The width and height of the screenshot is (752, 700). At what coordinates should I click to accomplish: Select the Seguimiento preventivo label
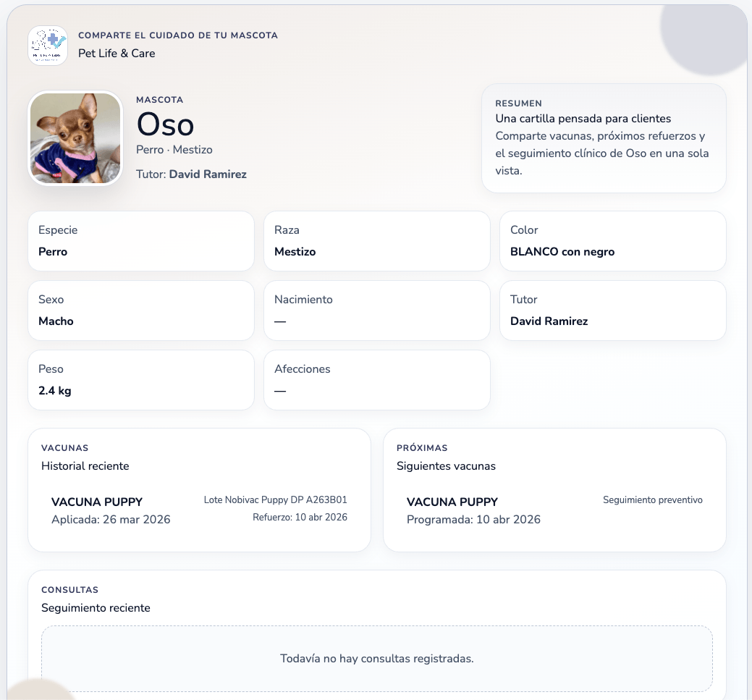(652, 500)
